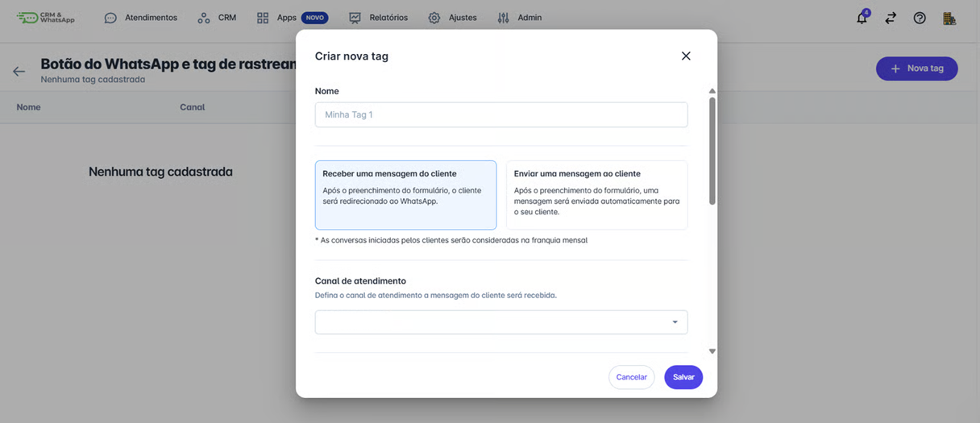Select 'Receber uma mensagem do cliente' option
The image size is (980, 423).
pyautogui.click(x=405, y=195)
